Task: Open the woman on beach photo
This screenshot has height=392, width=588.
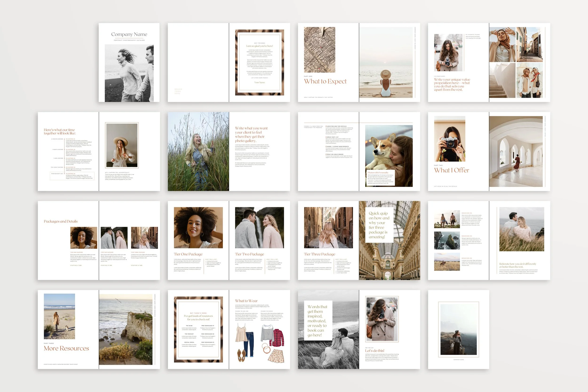Action: (386, 63)
